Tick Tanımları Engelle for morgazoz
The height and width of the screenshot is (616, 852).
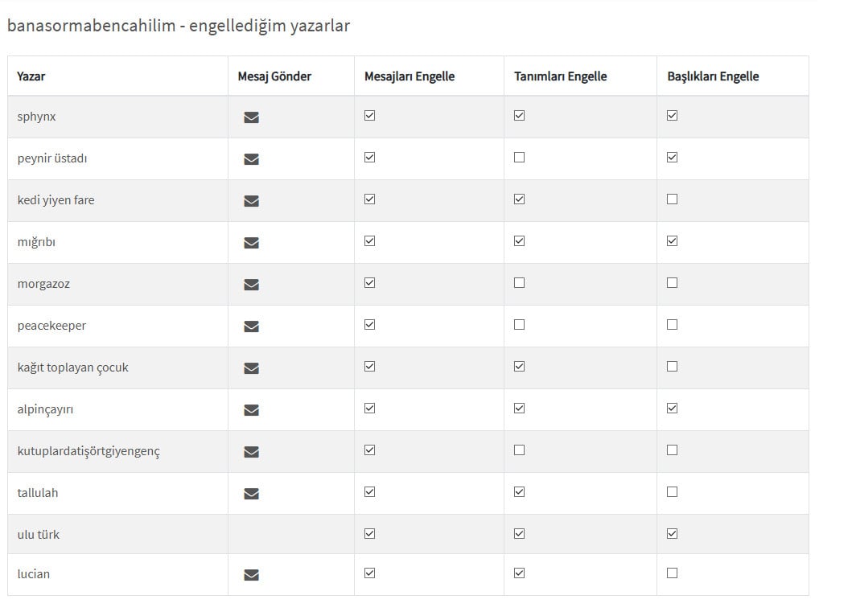519,283
